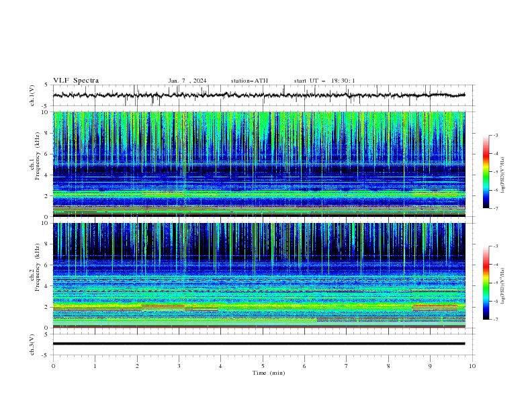Image resolution: width=532 pixels, height=411 pixels.
Task: Click the 'ch.1(V)' waveform axis label
Action: pos(32,95)
